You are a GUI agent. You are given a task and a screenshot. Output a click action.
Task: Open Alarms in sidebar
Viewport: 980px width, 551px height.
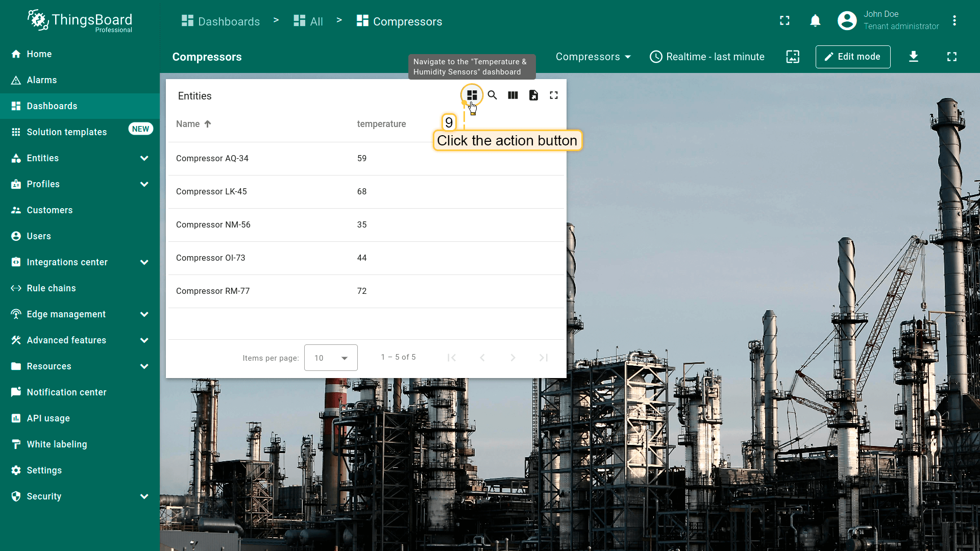[42, 80]
